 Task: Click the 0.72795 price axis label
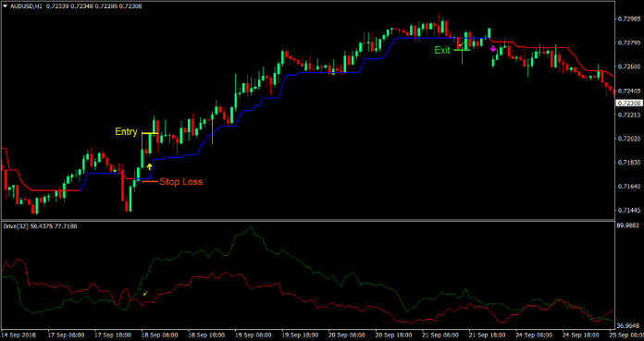coord(629,43)
